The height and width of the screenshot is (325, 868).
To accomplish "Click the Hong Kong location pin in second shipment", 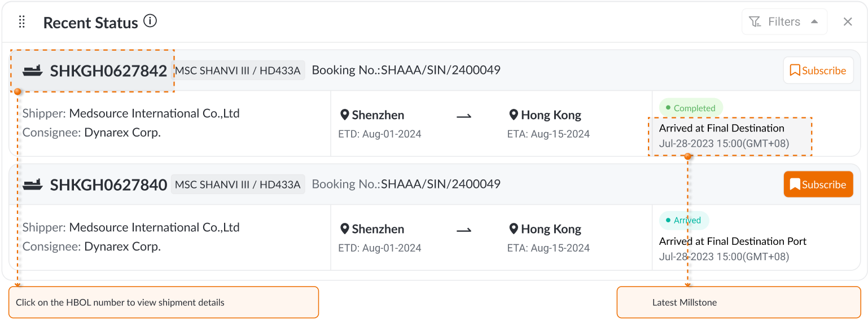I will (513, 229).
